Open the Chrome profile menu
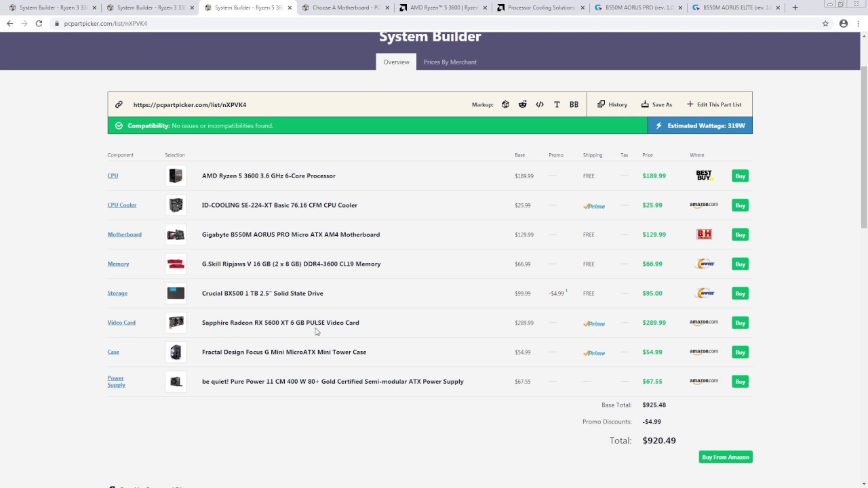Screen dimensions: 868x488 click(844, 23)
